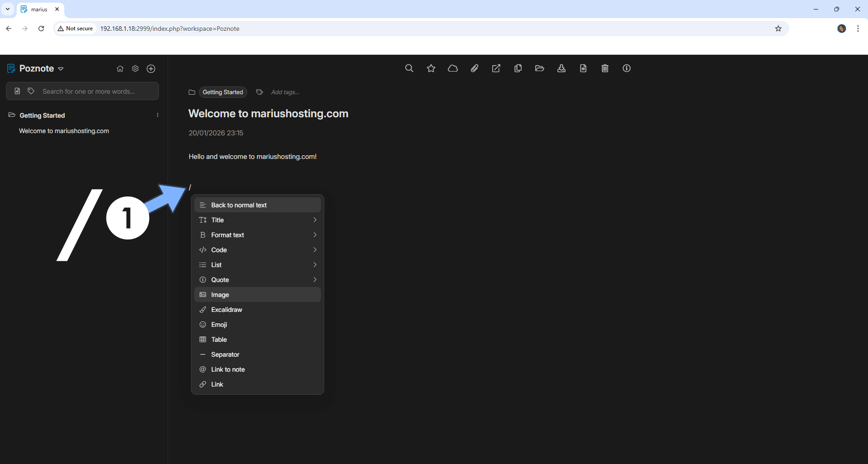This screenshot has width=868, height=464.
Task: Click the search magnifier icon in note toolbar
Action: pyautogui.click(x=409, y=68)
